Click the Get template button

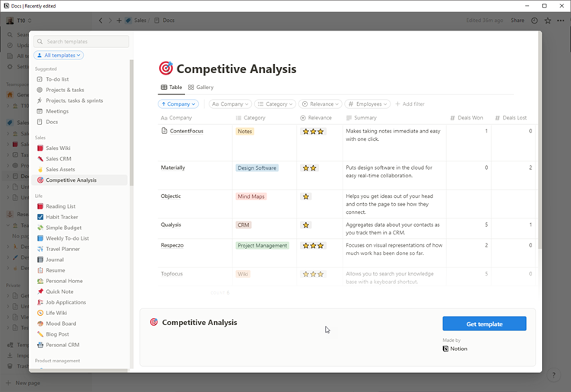tap(484, 323)
